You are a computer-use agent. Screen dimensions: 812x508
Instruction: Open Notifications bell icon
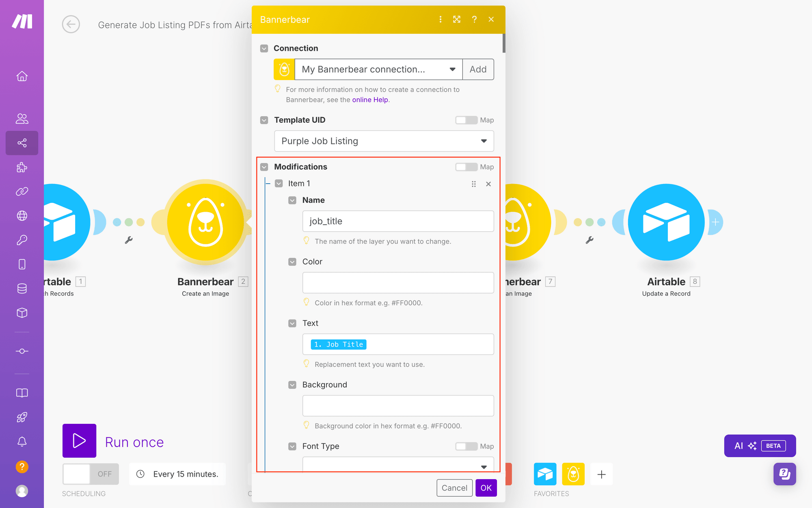[22, 442]
